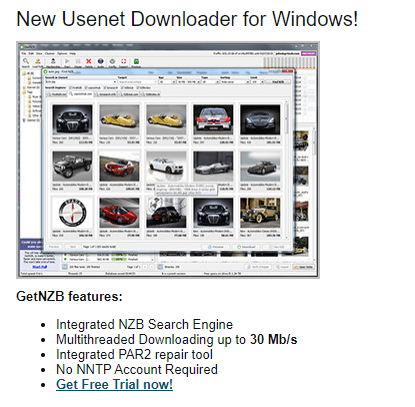This screenshot has height=407, width=415.
Task: Click the "New Usenet Downloader for Windows!" heading
Action: click(187, 19)
